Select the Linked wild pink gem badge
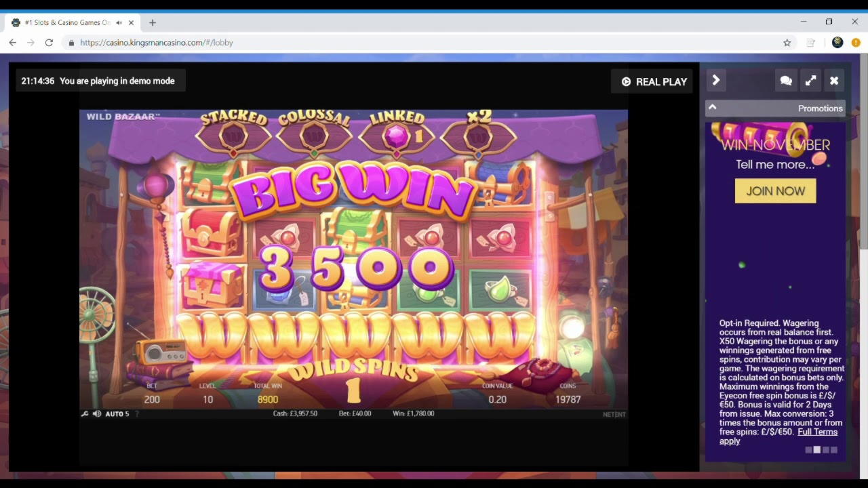 pos(397,134)
